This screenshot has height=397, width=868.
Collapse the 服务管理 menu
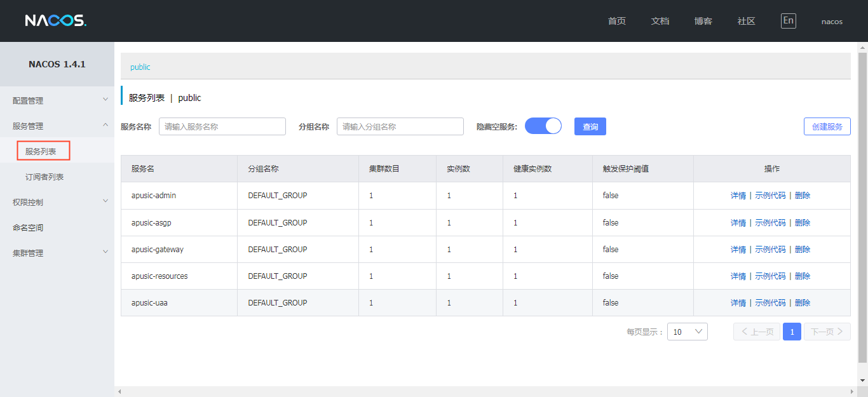tap(57, 126)
